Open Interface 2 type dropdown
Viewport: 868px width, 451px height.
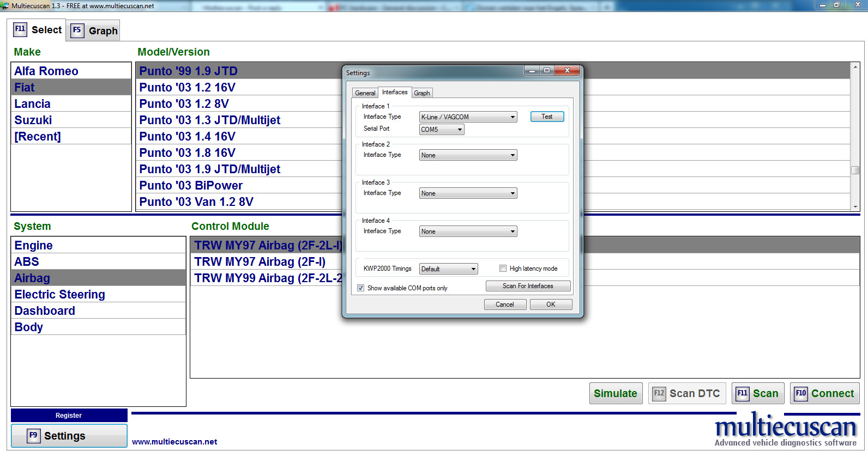[468, 155]
